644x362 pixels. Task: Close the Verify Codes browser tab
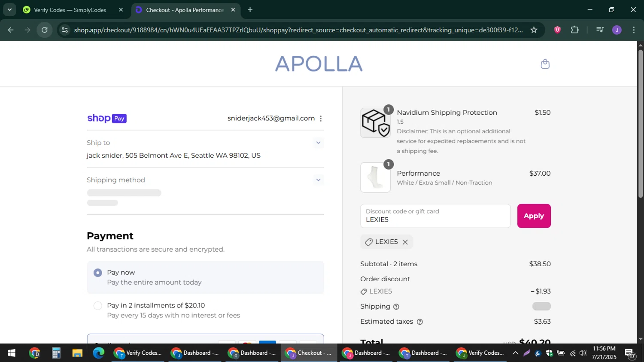click(121, 10)
